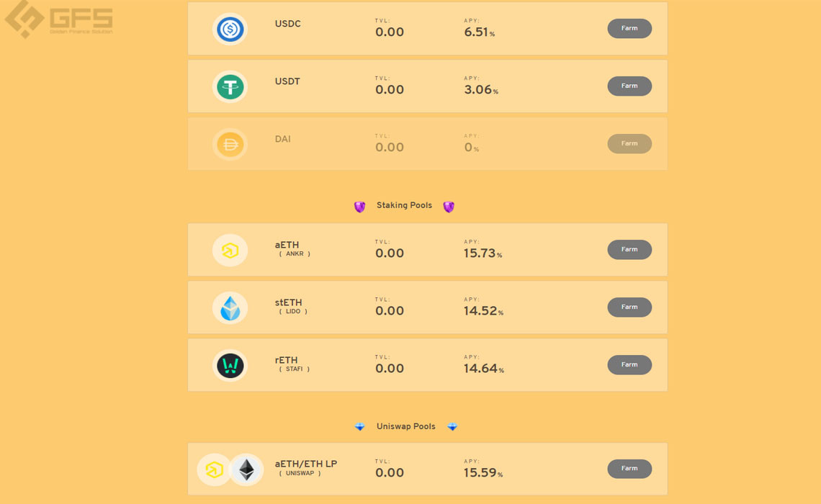Image resolution: width=821 pixels, height=504 pixels.
Task: Farm the USDC pool
Action: pos(629,28)
